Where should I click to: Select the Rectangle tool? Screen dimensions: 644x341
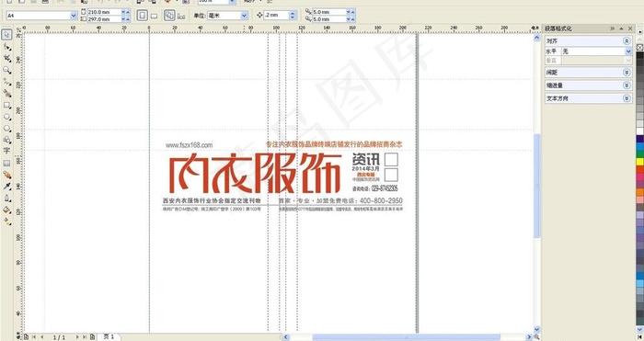tap(6, 106)
